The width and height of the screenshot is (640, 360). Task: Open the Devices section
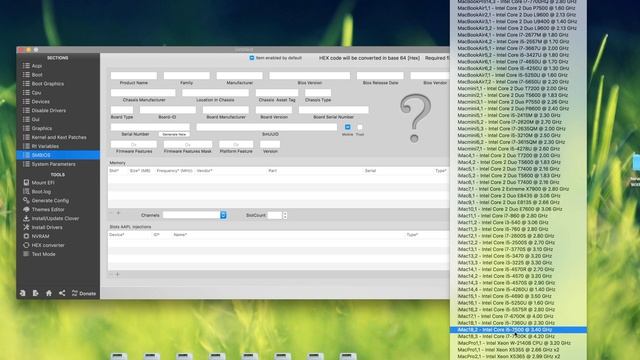coord(40,102)
